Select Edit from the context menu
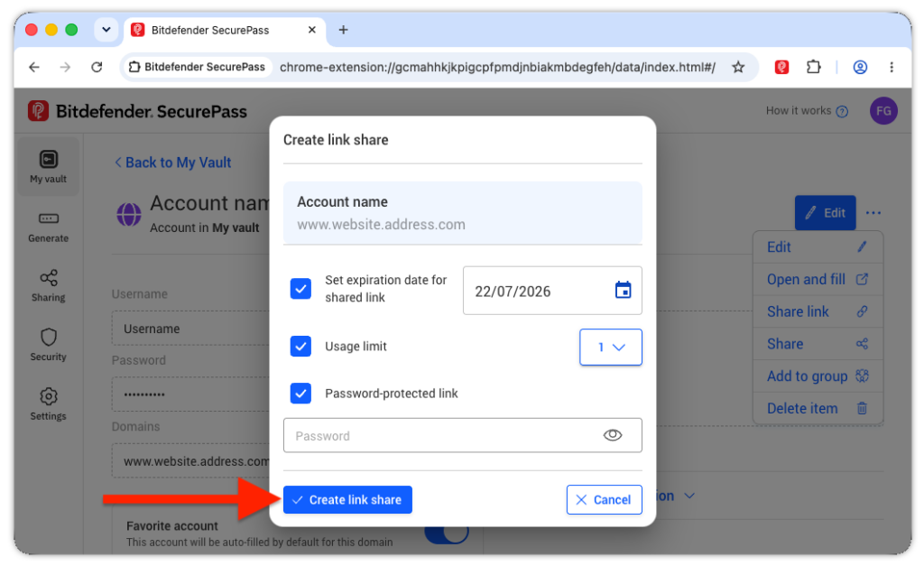 [818, 247]
